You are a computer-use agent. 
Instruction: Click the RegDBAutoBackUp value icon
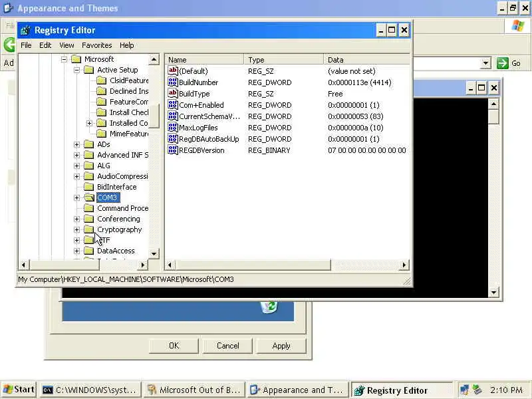[x=173, y=139]
